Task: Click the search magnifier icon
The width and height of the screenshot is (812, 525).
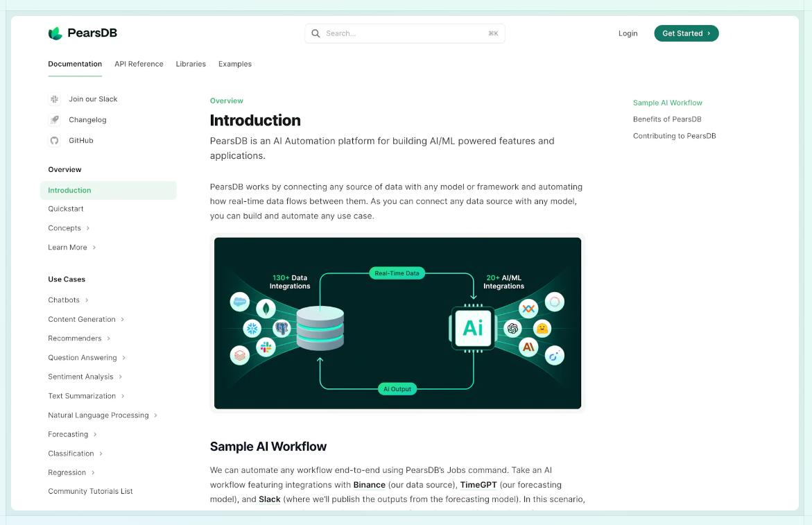Action: point(316,33)
